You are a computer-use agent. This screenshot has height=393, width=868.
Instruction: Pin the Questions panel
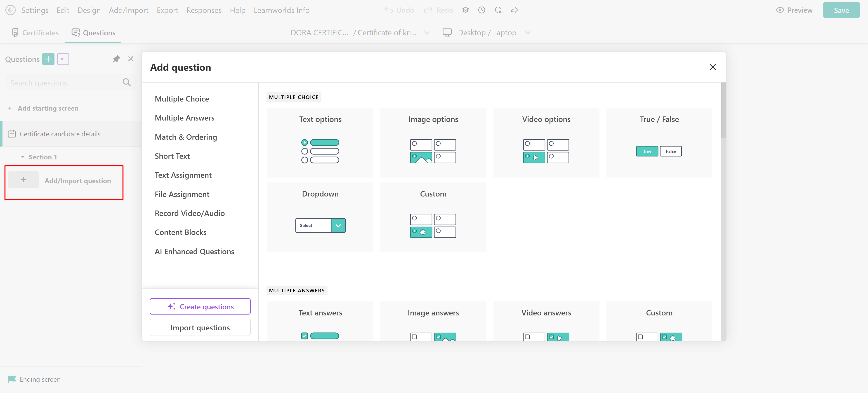point(116,59)
